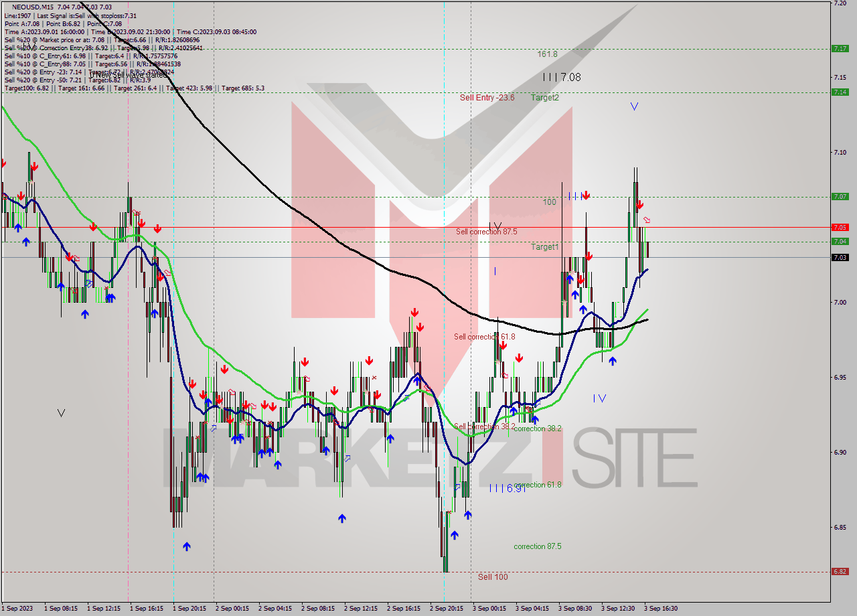Click the 7.10 price scale value
857x616 pixels.
tap(840, 153)
